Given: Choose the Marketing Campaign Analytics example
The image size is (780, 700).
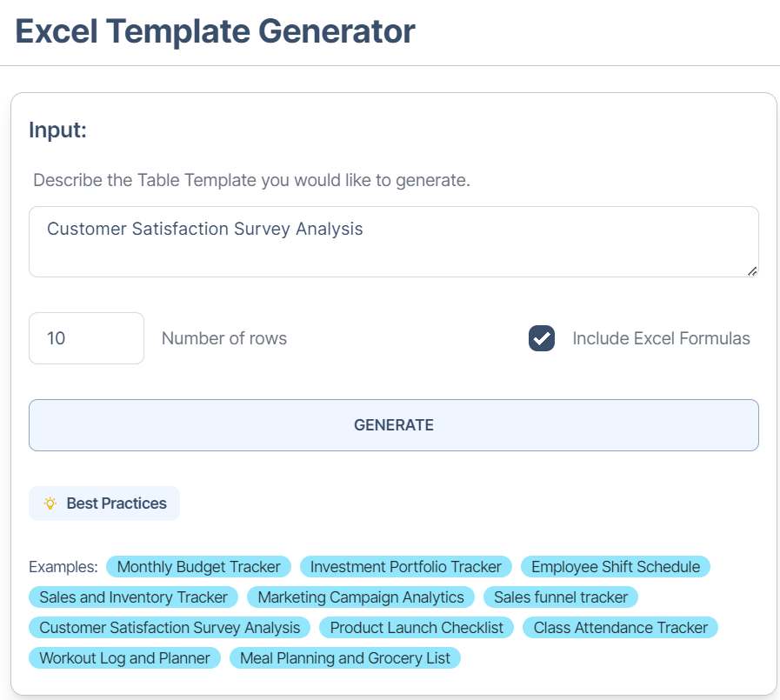Looking at the screenshot, I should coord(361,597).
